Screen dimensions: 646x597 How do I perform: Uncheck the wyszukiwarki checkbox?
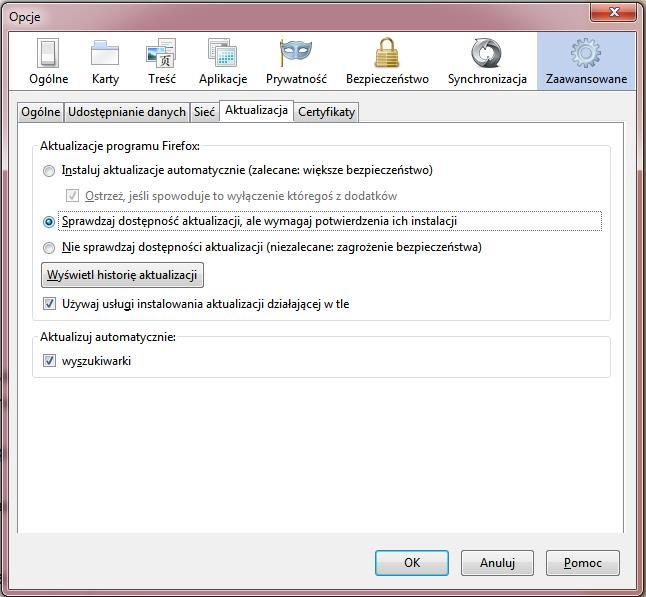coord(49,361)
